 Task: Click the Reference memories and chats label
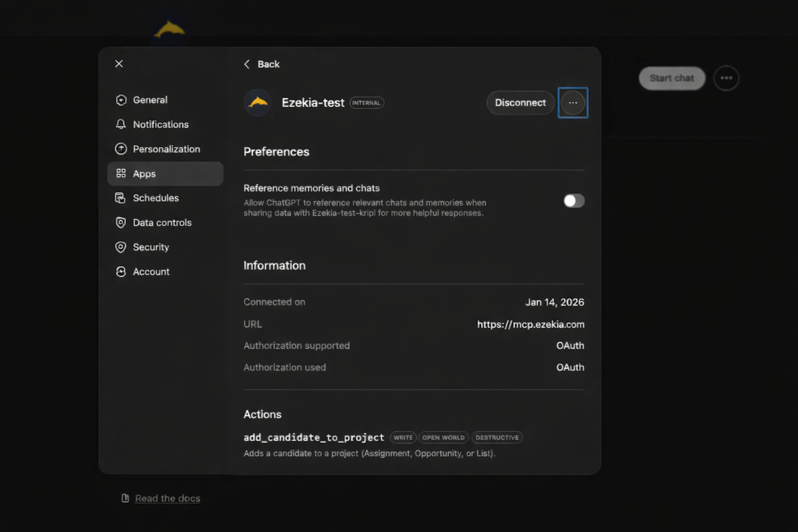tap(312, 188)
